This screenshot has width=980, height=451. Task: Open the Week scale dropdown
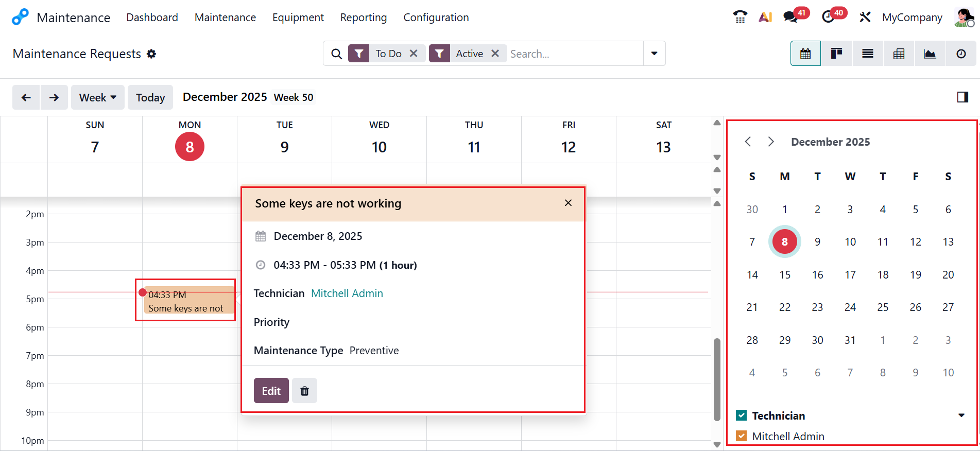coord(98,97)
